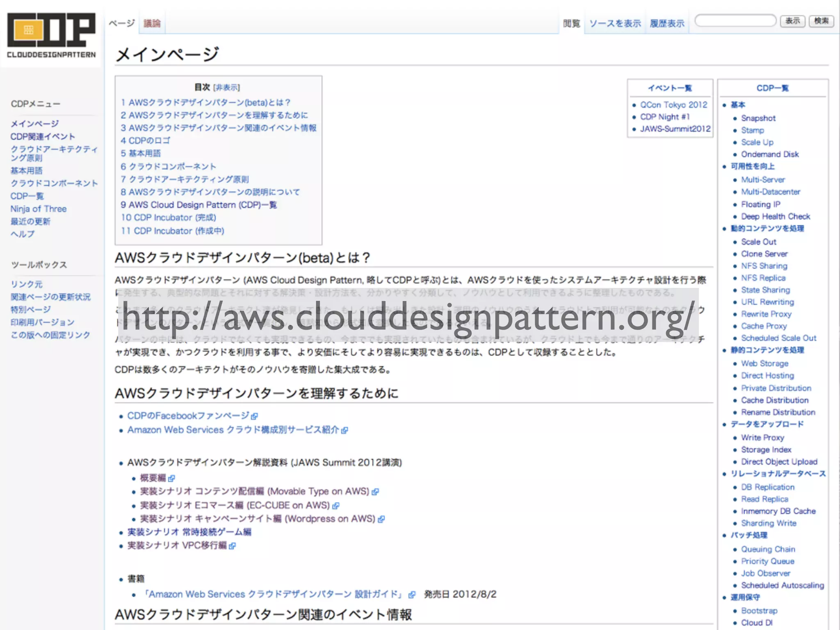Select the 閲覧 tab

click(571, 23)
